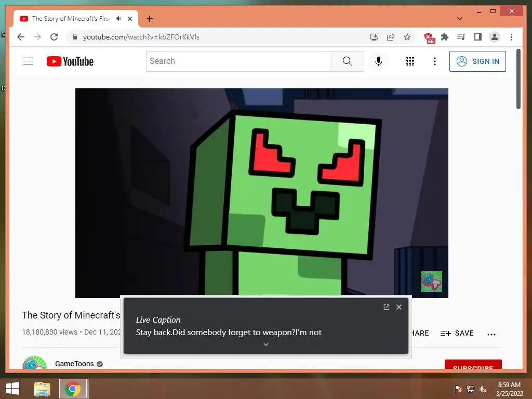532x399 pixels.
Task: Install app via download icon in address bar
Action: pos(374,37)
